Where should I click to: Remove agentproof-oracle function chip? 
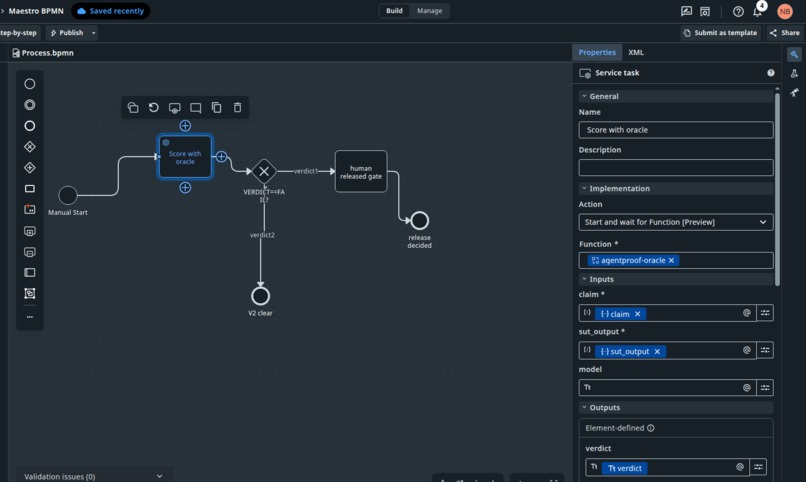(671, 261)
